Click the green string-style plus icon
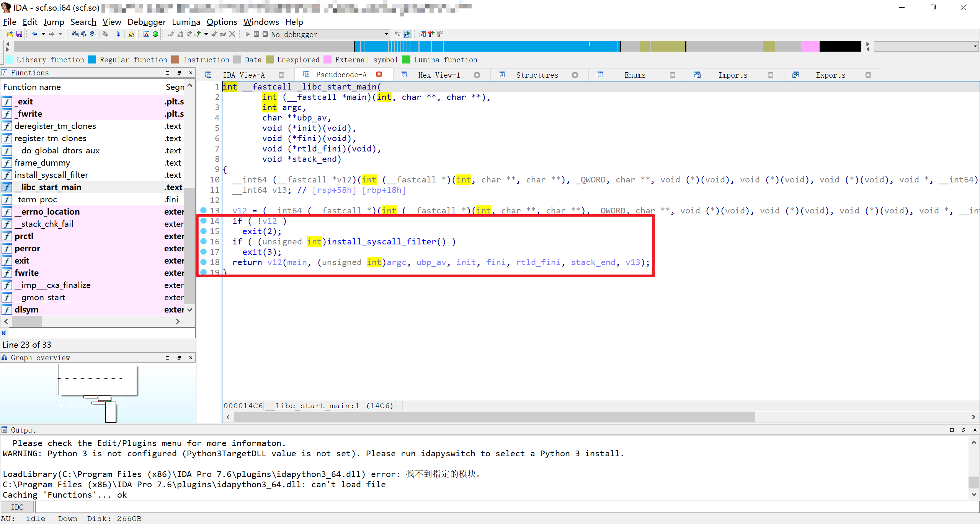The height and width of the screenshot is (524, 980). coord(198,34)
